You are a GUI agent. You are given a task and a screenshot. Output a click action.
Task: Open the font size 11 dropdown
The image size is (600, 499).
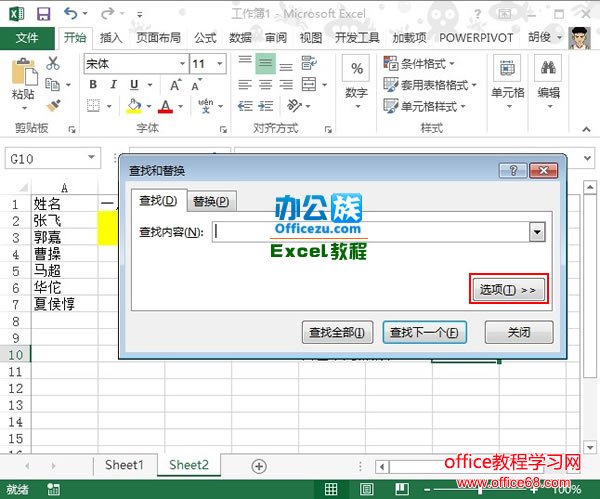220,64
